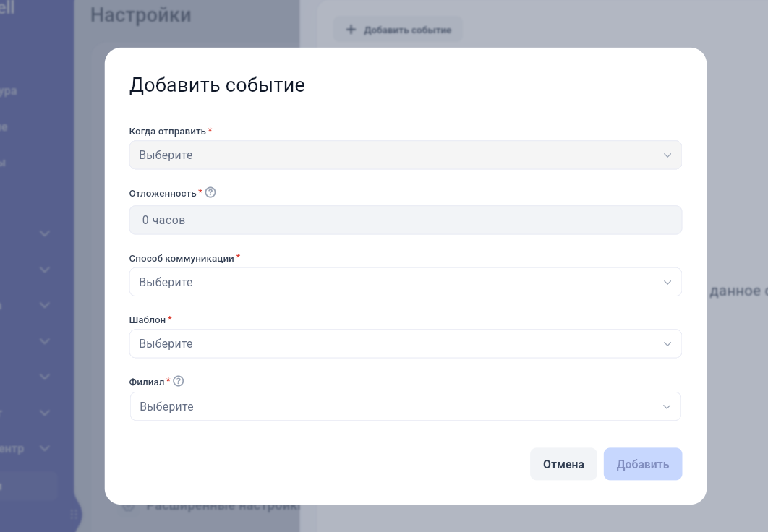The width and height of the screenshot is (768, 532).
Task: Click the chevron arrow in "Когда отправить" field
Action: tap(667, 155)
